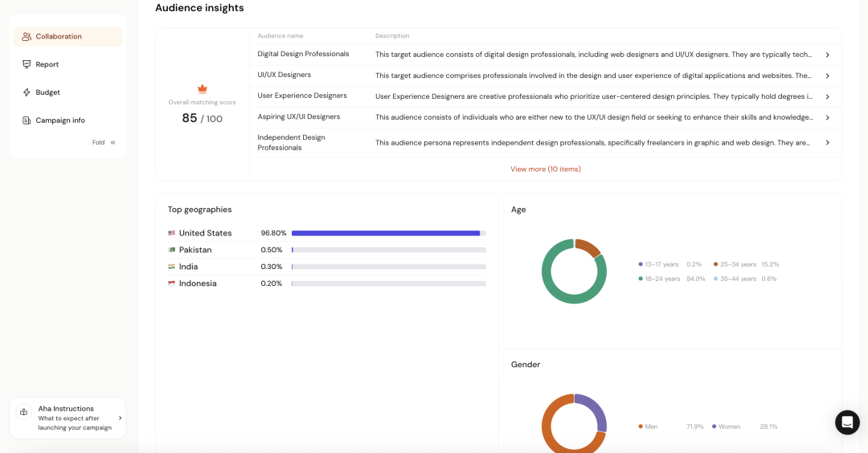Expand the Independent Design Professionals row
The height and width of the screenshot is (453, 868).
point(827,143)
